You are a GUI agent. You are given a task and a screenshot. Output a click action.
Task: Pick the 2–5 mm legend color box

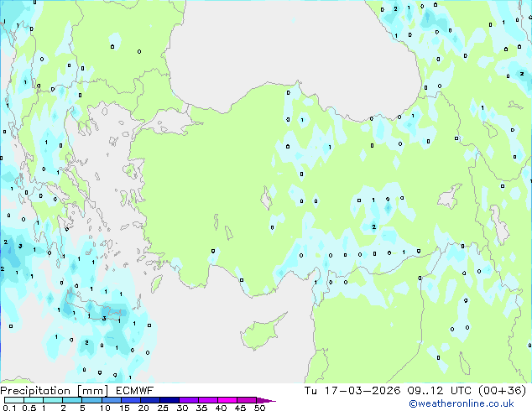[72, 400]
